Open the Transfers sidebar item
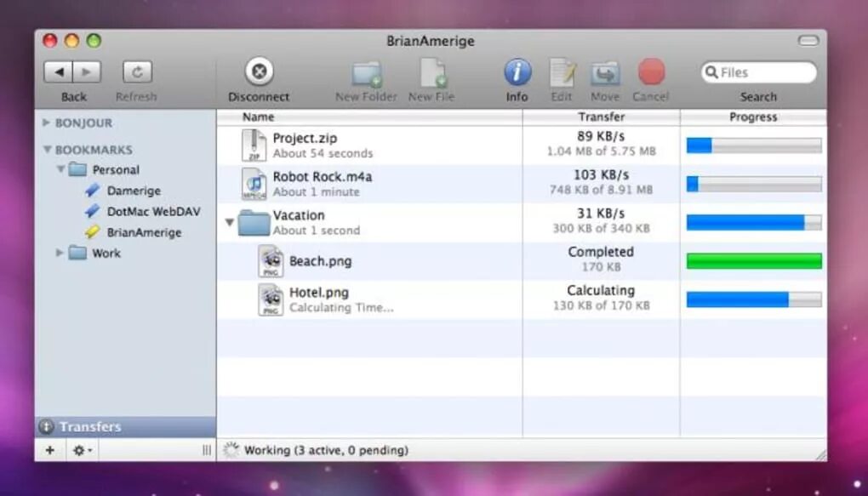The height and width of the screenshot is (496, 868). click(x=126, y=427)
